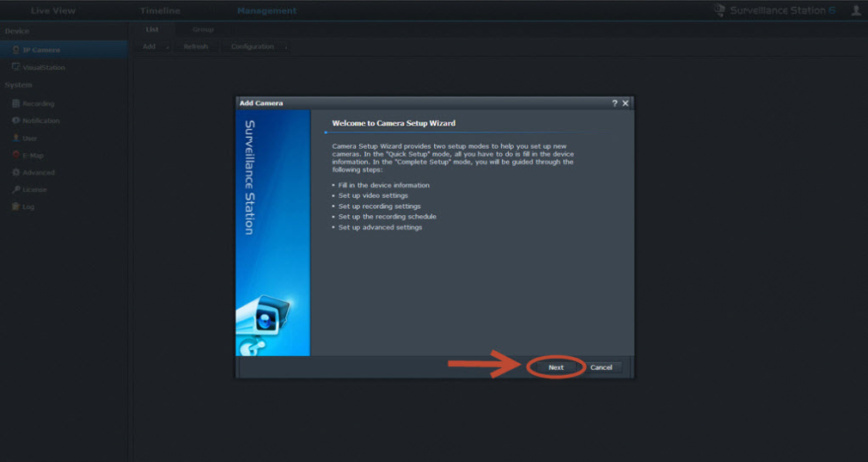868x462 pixels.
Task: Open the User management section
Action: click(29, 138)
